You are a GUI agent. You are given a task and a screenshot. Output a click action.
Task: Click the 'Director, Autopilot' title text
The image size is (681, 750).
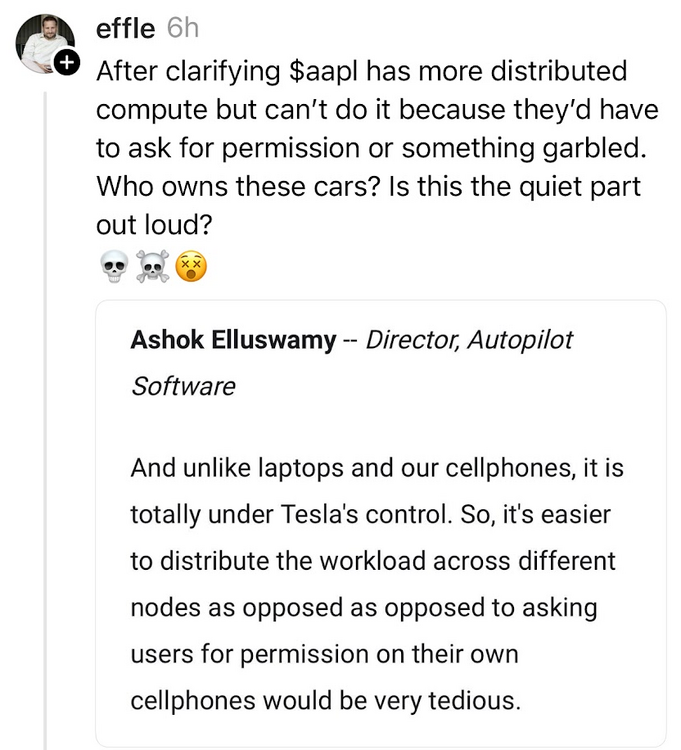[470, 340]
